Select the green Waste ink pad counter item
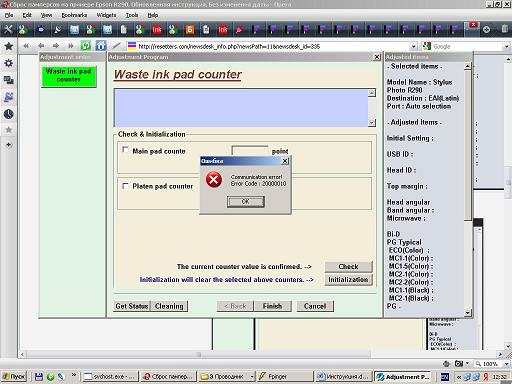This screenshot has width=512, height=384. (x=69, y=76)
